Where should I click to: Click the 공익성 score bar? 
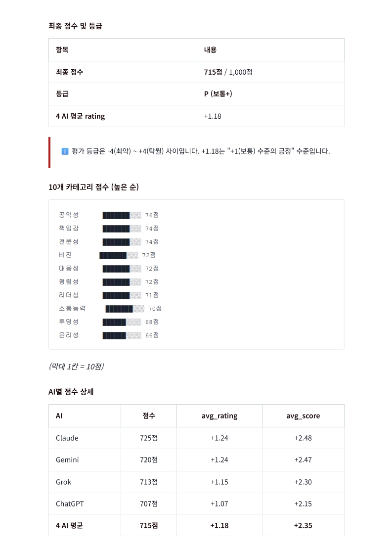pyautogui.click(x=122, y=215)
